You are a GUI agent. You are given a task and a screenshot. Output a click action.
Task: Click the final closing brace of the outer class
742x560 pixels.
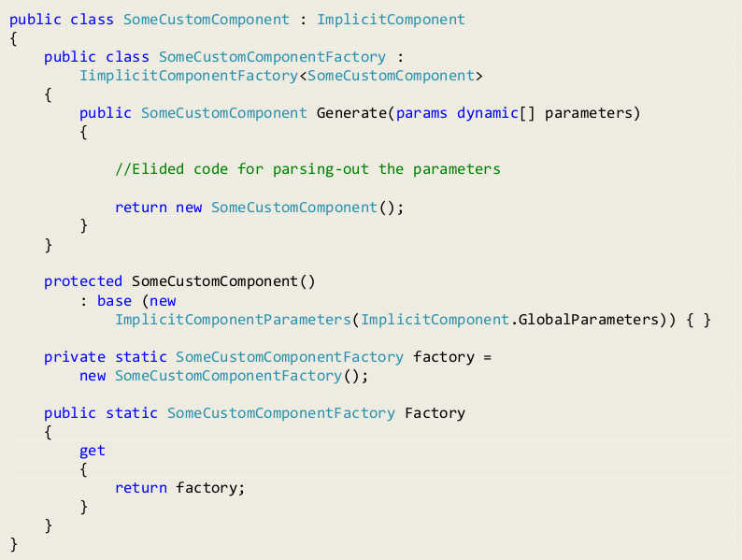(x=14, y=544)
